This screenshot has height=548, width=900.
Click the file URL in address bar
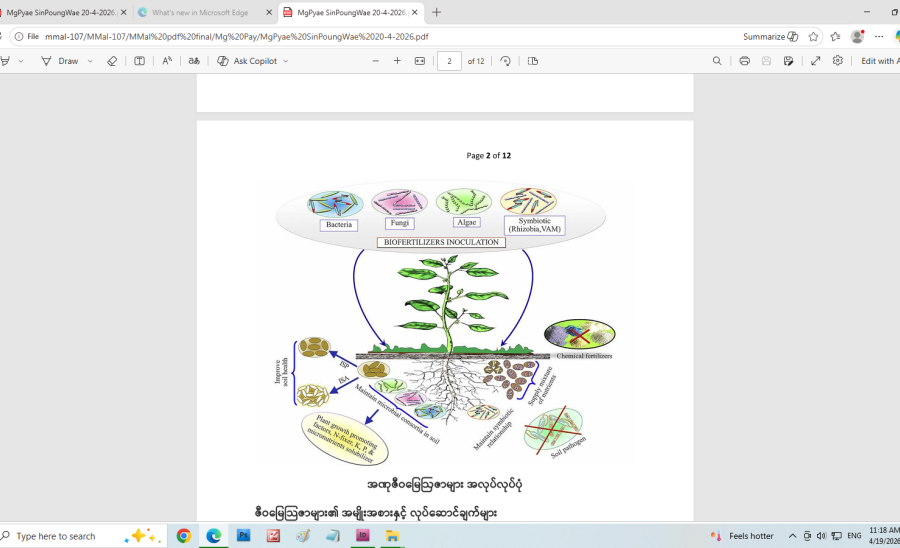(236, 37)
